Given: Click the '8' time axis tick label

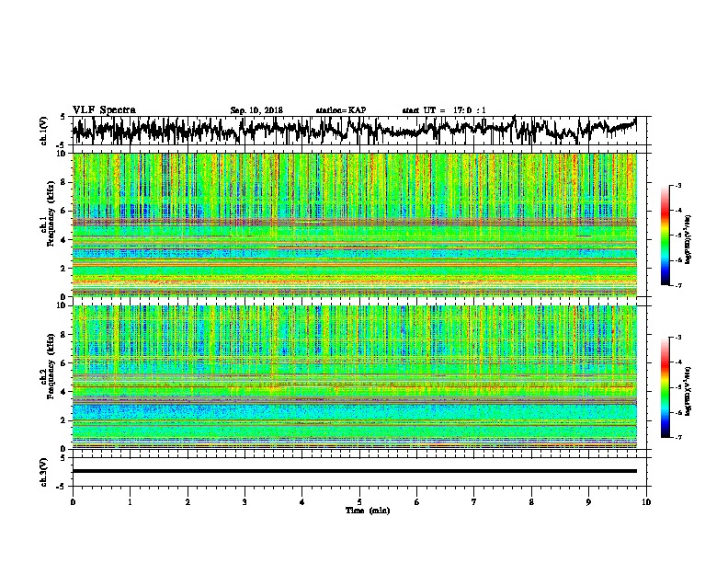Looking at the screenshot, I should [x=531, y=502].
